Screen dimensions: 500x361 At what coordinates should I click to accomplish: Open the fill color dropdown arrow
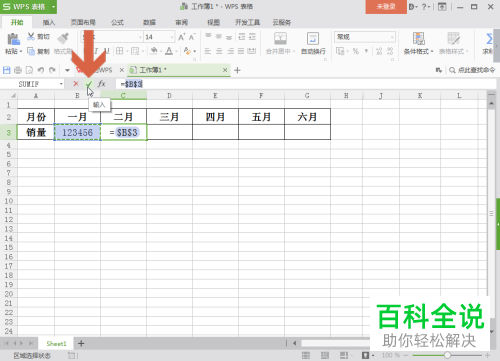coord(161,51)
